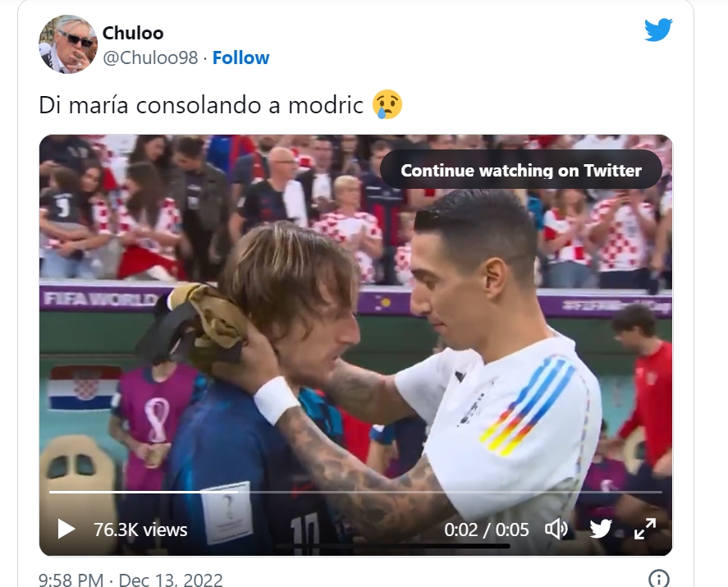Click Continue watching on Twitter
The image size is (728, 587).
(521, 171)
